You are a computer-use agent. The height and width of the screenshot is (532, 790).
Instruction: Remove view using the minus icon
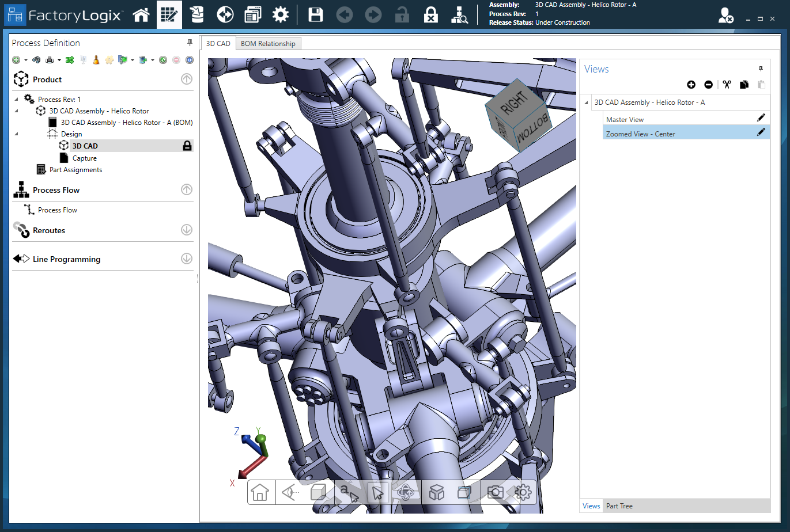coord(708,85)
